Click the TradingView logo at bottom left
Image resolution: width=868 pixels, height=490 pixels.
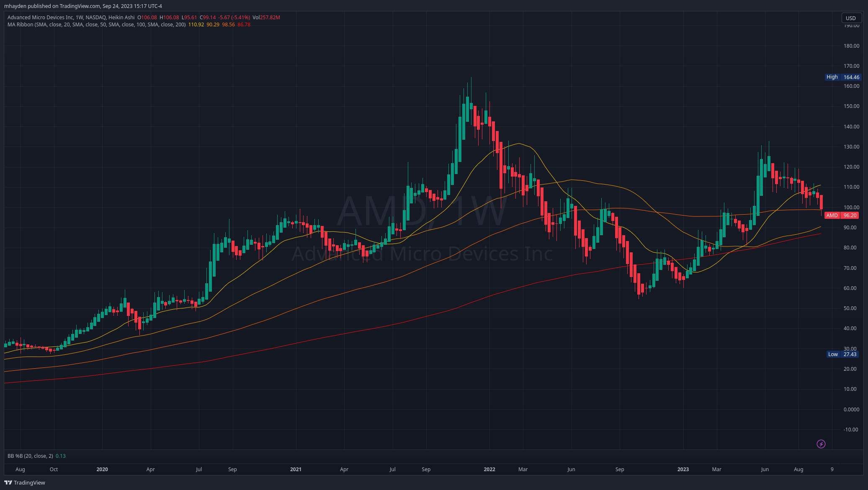(x=25, y=482)
